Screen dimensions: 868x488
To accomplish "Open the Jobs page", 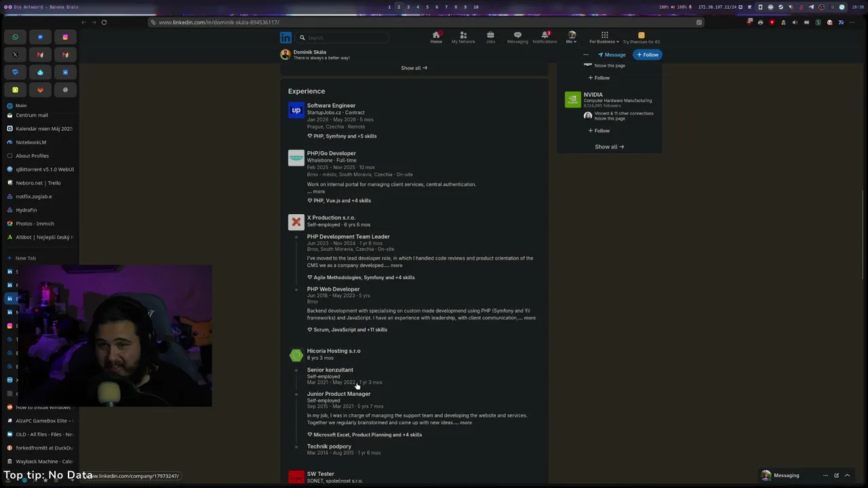I will (490, 38).
